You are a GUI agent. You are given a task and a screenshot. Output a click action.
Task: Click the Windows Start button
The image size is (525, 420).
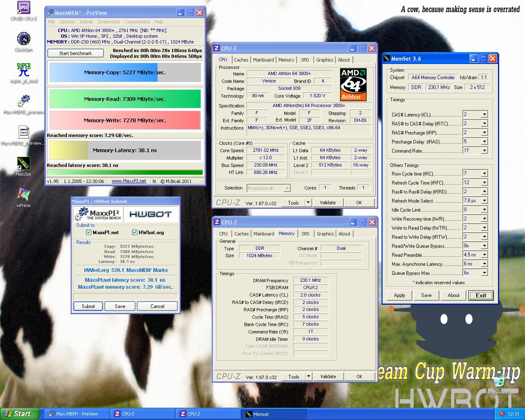tap(20, 414)
